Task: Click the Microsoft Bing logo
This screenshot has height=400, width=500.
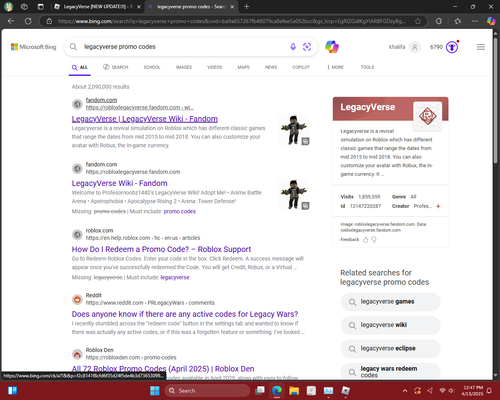Action: point(34,47)
